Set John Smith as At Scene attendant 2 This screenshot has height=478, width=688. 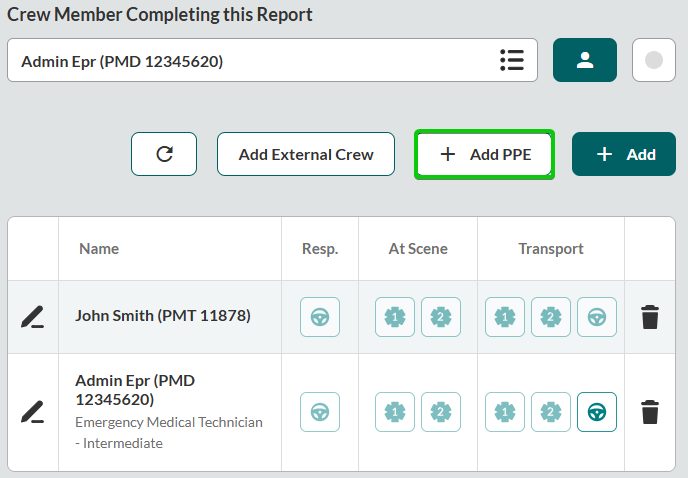[x=441, y=317]
